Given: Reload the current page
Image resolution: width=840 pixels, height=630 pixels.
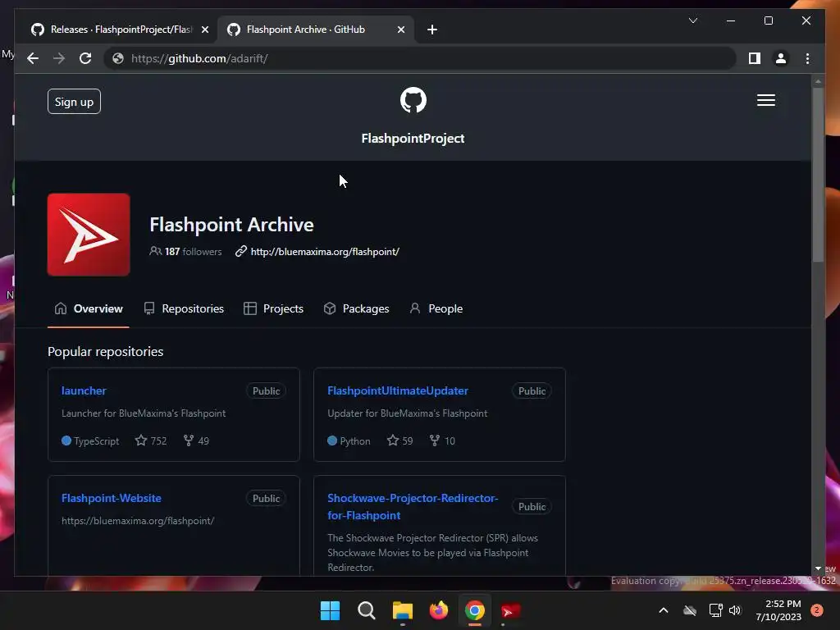Looking at the screenshot, I should pyautogui.click(x=85, y=58).
